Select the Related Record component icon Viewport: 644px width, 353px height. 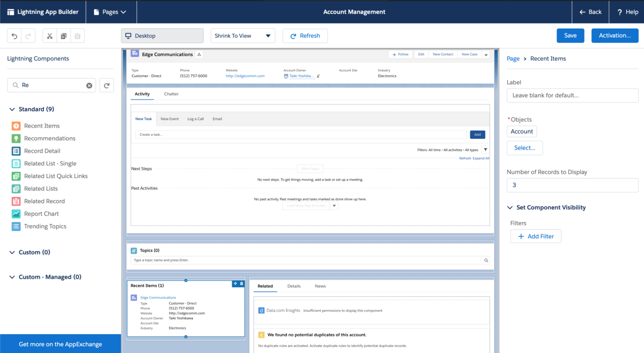pos(16,201)
